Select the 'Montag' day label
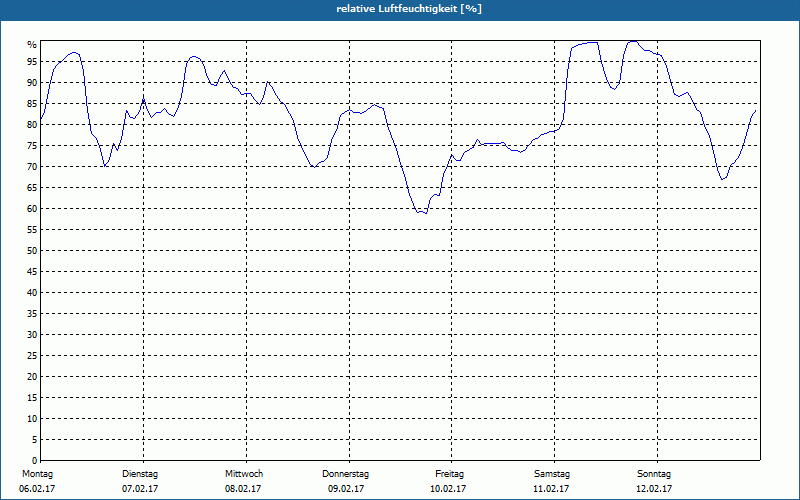This screenshot has height=500, width=800. 37,474
